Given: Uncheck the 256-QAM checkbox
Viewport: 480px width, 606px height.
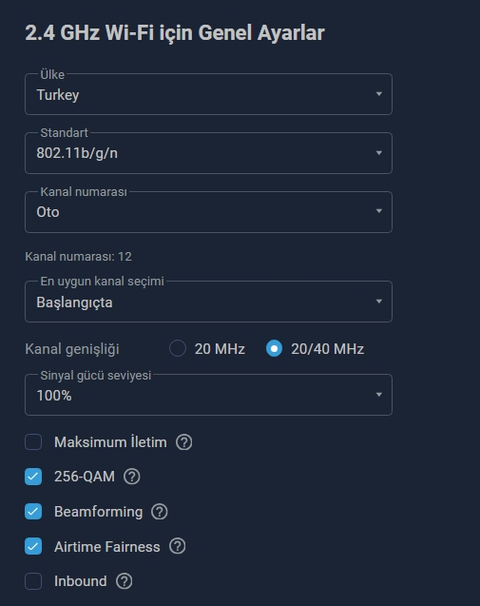Looking at the screenshot, I should pyautogui.click(x=34, y=477).
